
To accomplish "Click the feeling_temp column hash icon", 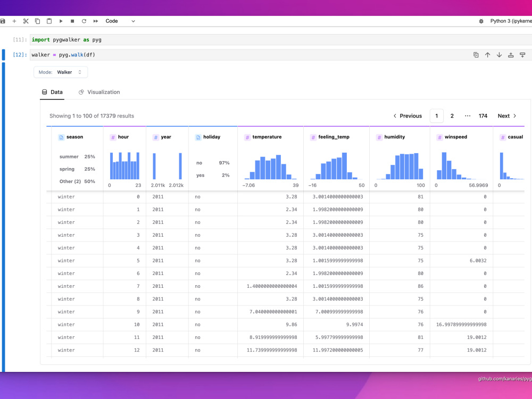I will coord(313,137).
